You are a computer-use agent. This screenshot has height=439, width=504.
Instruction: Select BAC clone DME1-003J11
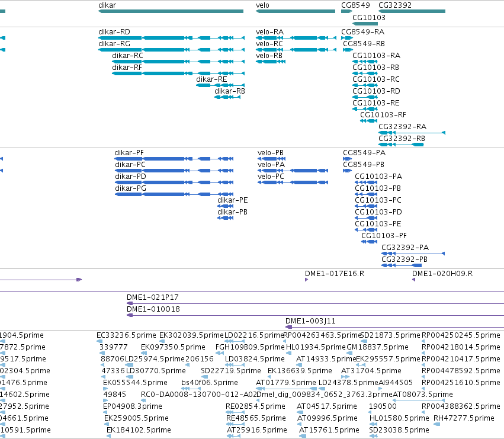[310, 321]
